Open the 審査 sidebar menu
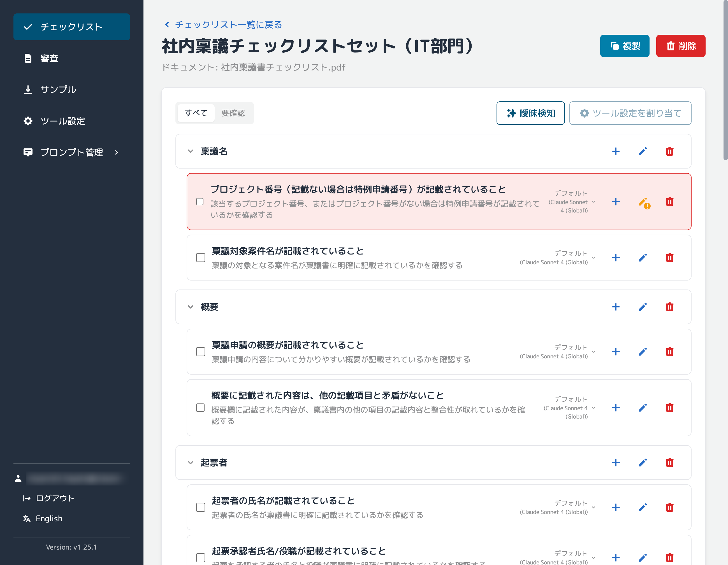This screenshot has height=565, width=728. click(72, 58)
